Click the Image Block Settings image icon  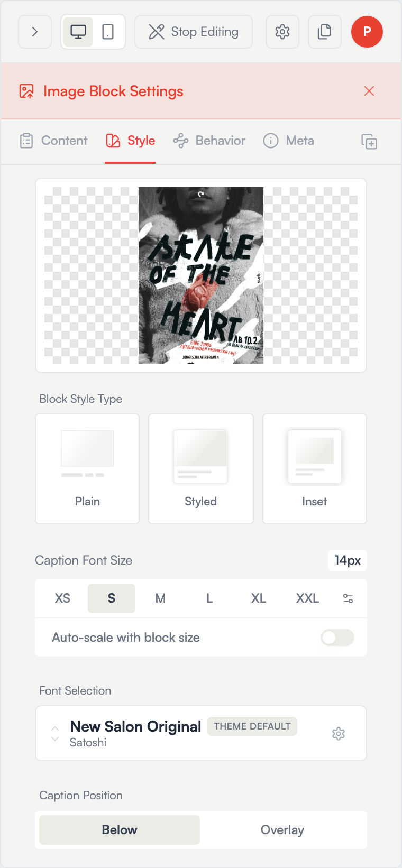[26, 91]
